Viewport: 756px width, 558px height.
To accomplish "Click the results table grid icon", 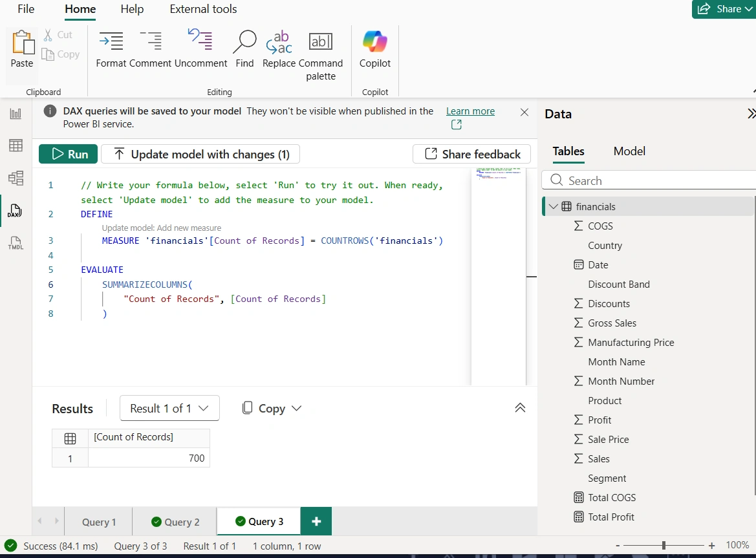I will (x=70, y=438).
